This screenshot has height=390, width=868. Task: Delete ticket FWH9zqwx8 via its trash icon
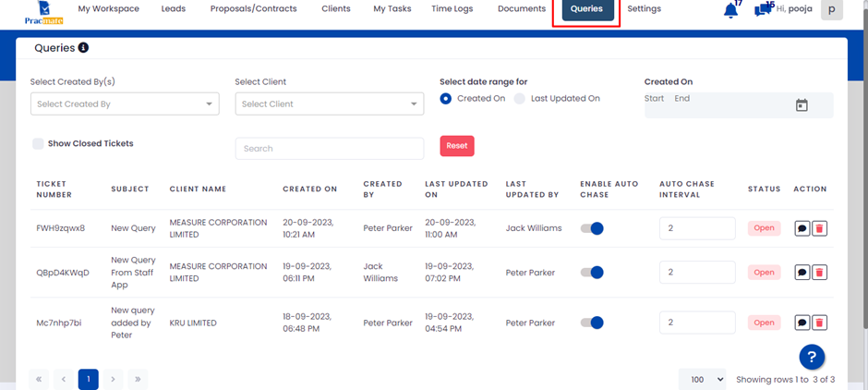[x=820, y=228]
